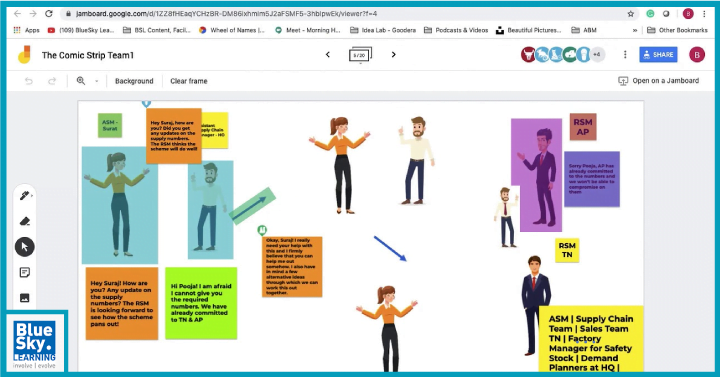Activate the Select arrow tool
This screenshot has width=720, height=377.
[x=25, y=247]
